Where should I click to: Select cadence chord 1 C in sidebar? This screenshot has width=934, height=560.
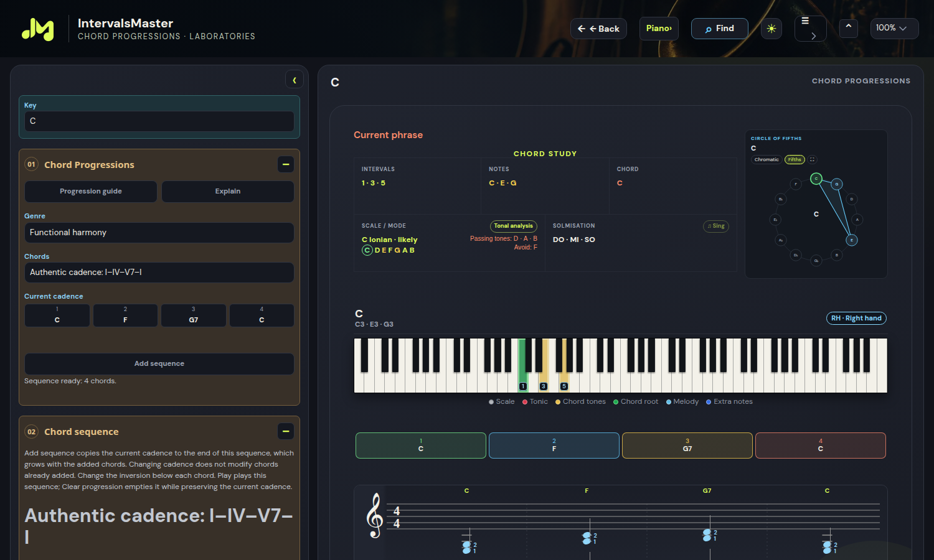57,315
